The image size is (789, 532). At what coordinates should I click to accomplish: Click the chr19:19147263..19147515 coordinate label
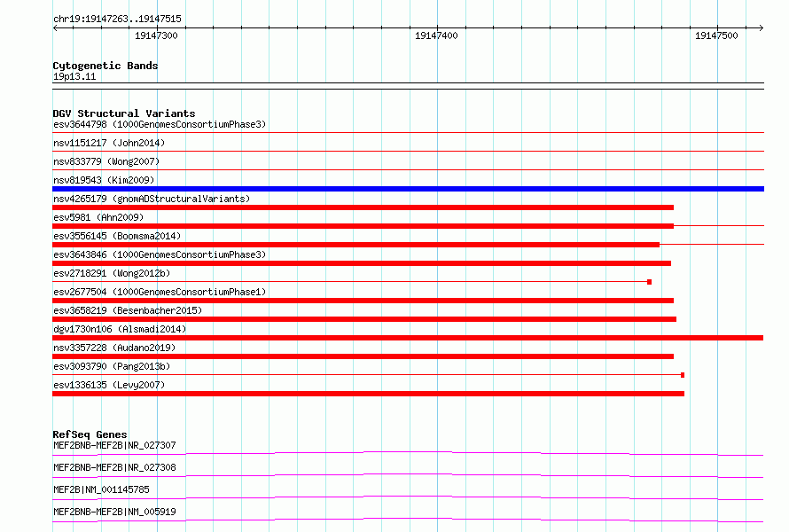117,19
